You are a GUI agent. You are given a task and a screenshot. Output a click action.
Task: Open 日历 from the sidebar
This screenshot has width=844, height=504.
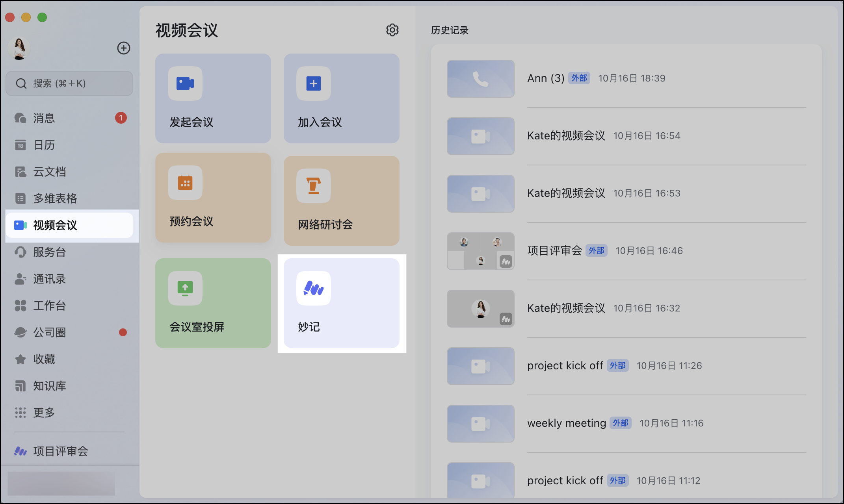click(44, 145)
